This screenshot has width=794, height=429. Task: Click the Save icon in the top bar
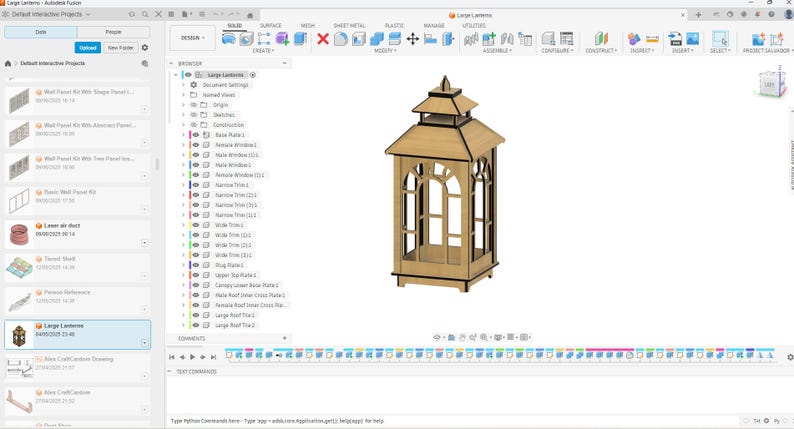pos(202,15)
